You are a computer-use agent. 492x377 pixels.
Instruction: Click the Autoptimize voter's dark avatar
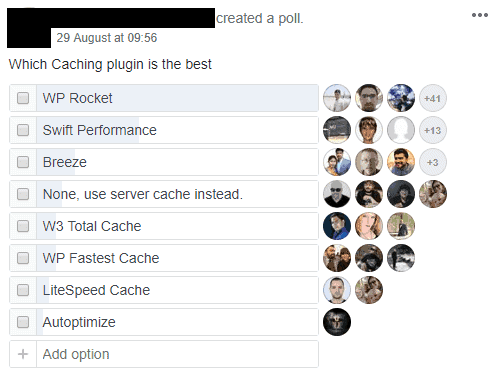tap(337, 322)
